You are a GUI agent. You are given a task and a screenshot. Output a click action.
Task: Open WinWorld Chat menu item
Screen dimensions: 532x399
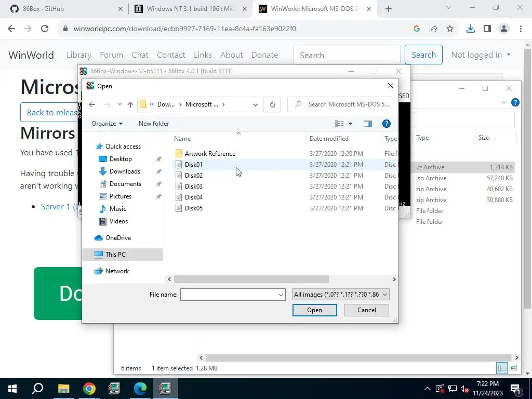click(140, 55)
